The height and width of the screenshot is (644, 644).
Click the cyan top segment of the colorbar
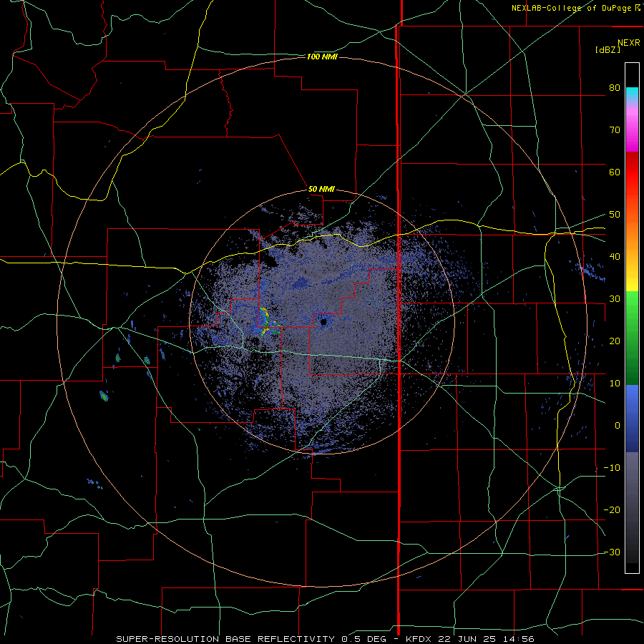point(632,94)
